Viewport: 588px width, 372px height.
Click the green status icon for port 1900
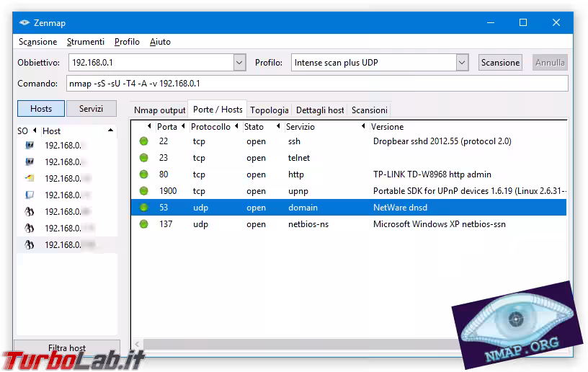pyautogui.click(x=144, y=191)
